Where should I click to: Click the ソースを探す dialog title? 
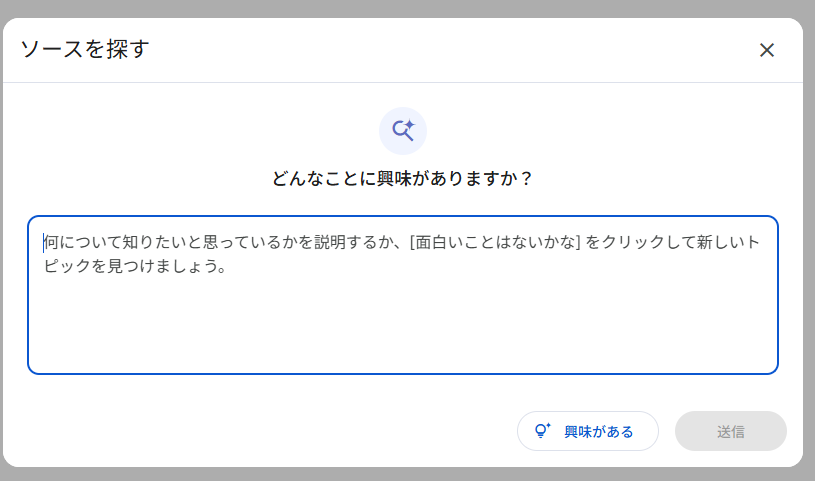point(85,49)
